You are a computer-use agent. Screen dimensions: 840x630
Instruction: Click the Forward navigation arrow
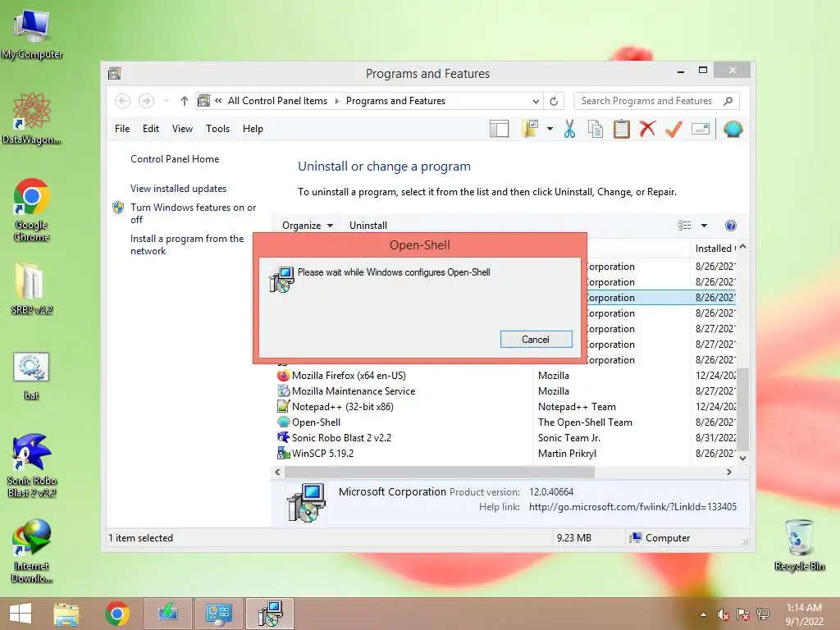coord(146,101)
